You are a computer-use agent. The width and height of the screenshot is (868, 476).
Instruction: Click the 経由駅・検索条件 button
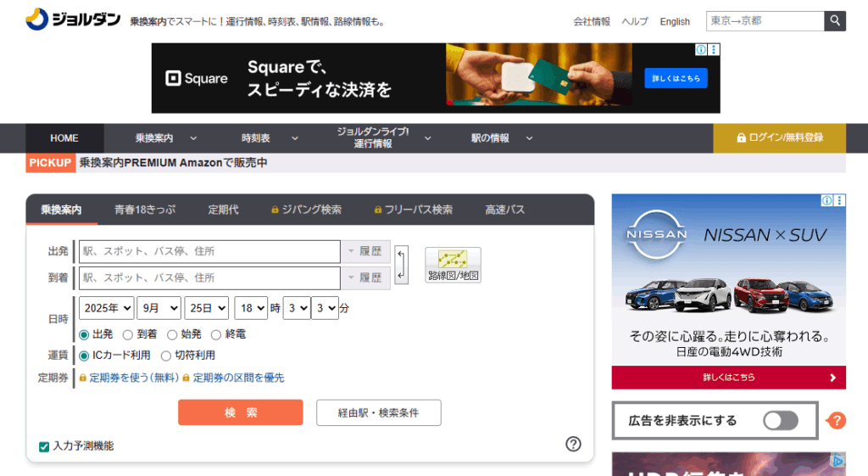click(x=378, y=412)
